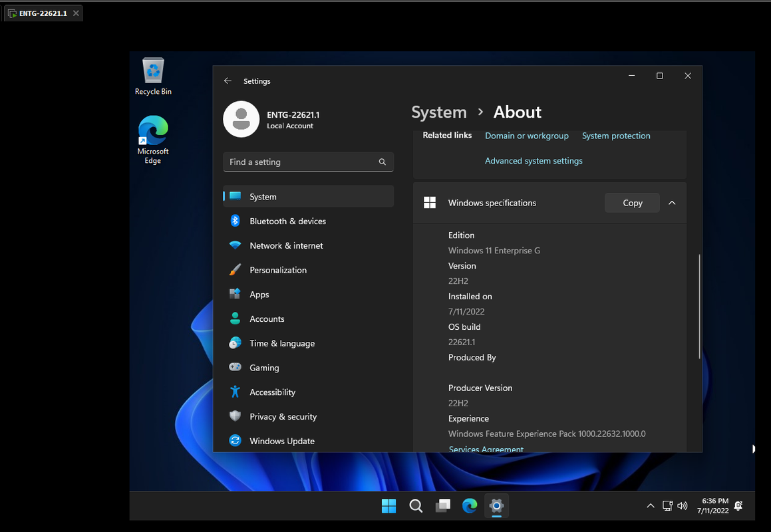Viewport: 771px width, 532px height.
Task: Click the Windows Update refresh icon
Action: pyautogui.click(x=235, y=440)
